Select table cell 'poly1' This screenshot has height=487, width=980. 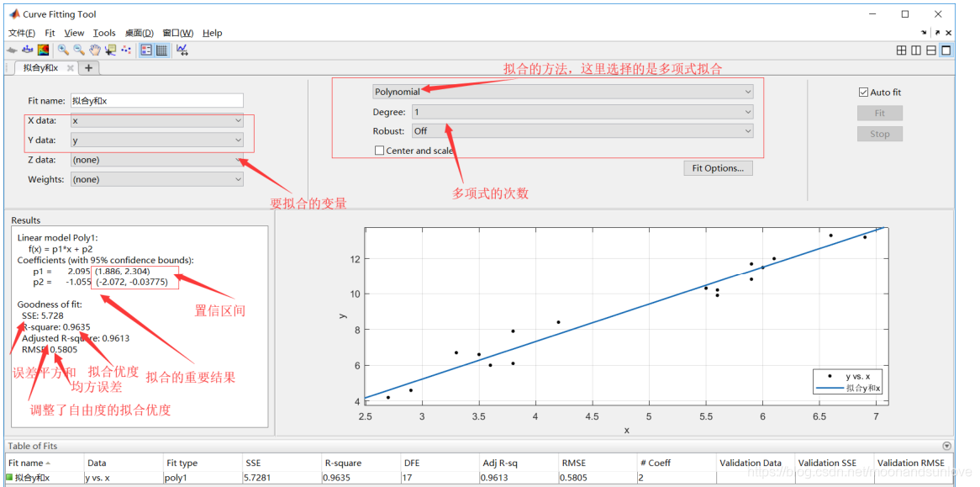click(x=202, y=478)
